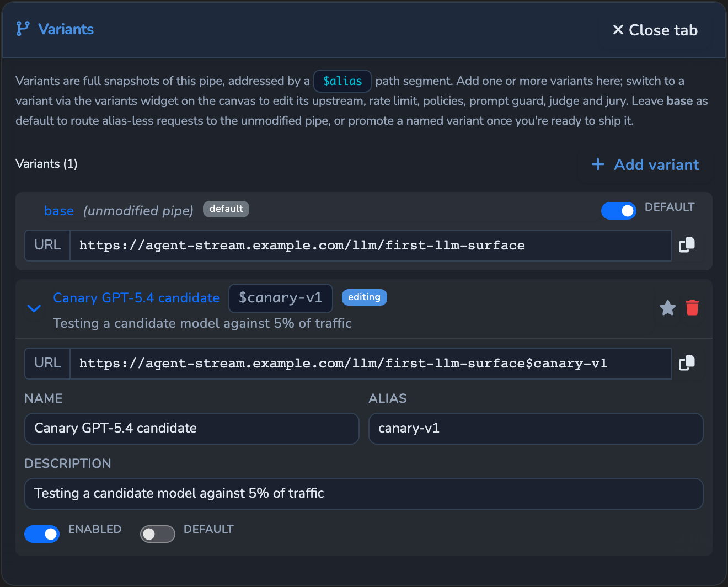Click the default badge next to base
The width and height of the screenshot is (728, 587).
tap(226, 209)
